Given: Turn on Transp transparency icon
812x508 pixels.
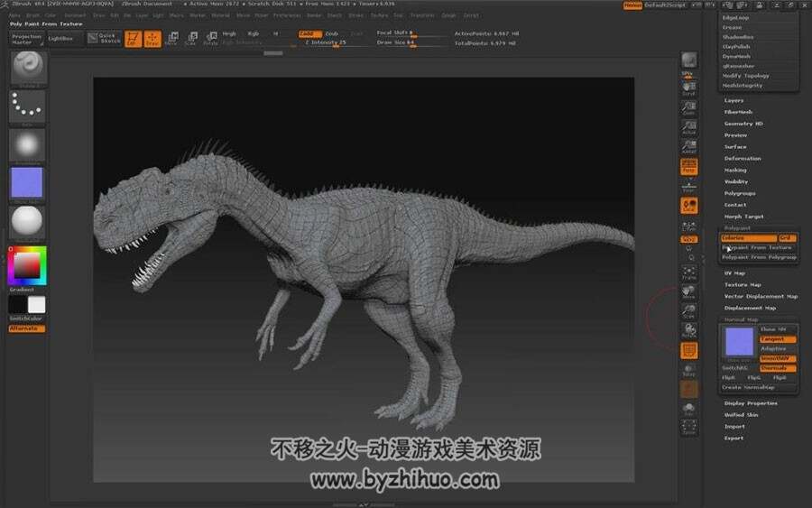Looking at the screenshot, I should click(x=688, y=370).
